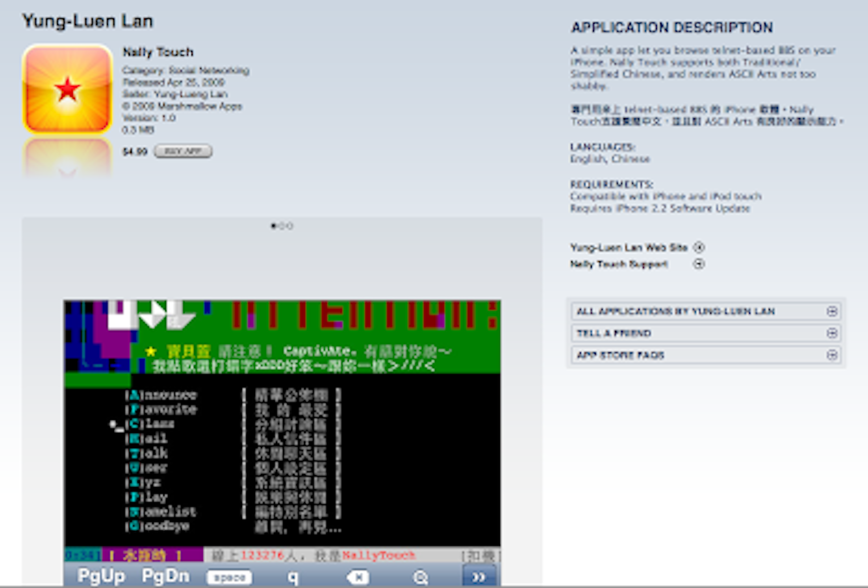Select the (C)lass BBS menu entry
The image size is (868, 588).
150,424
